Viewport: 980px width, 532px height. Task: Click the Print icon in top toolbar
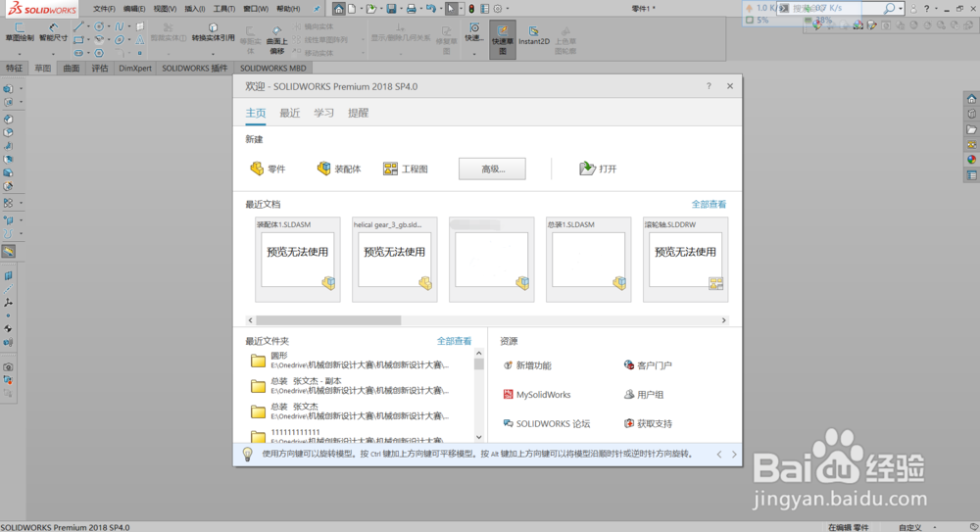tap(411, 9)
